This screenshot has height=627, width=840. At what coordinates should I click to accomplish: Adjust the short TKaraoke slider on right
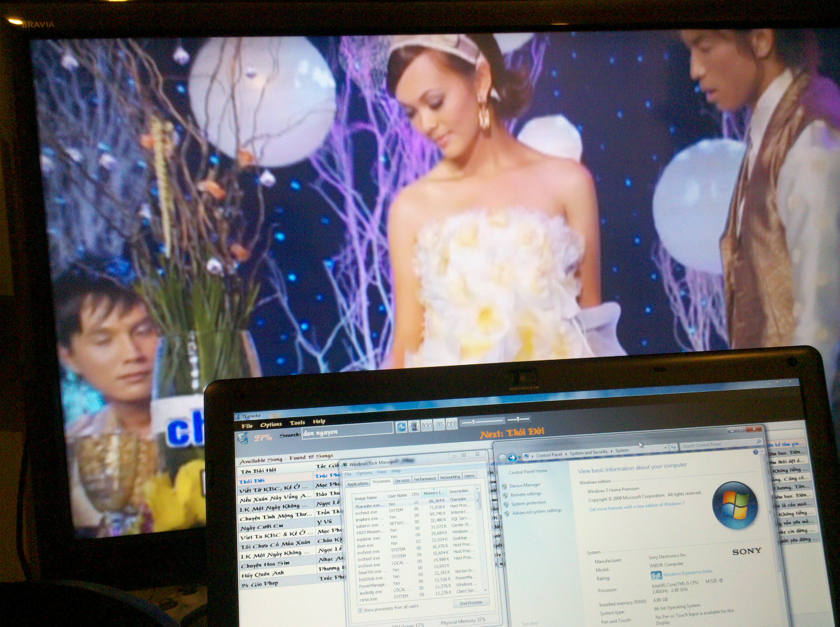518,420
